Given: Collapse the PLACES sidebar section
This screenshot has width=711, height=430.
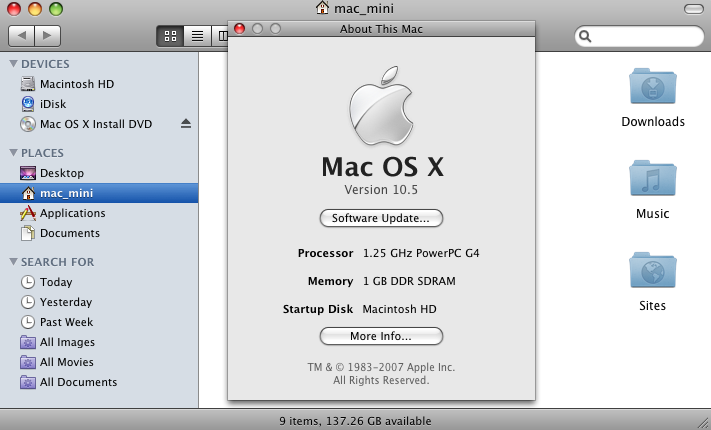Looking at the screenshot, I should 13,152.
